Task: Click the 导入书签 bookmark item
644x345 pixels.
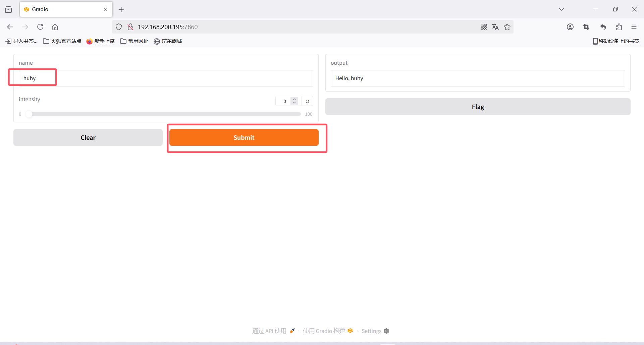Action: tap(22, 41)
